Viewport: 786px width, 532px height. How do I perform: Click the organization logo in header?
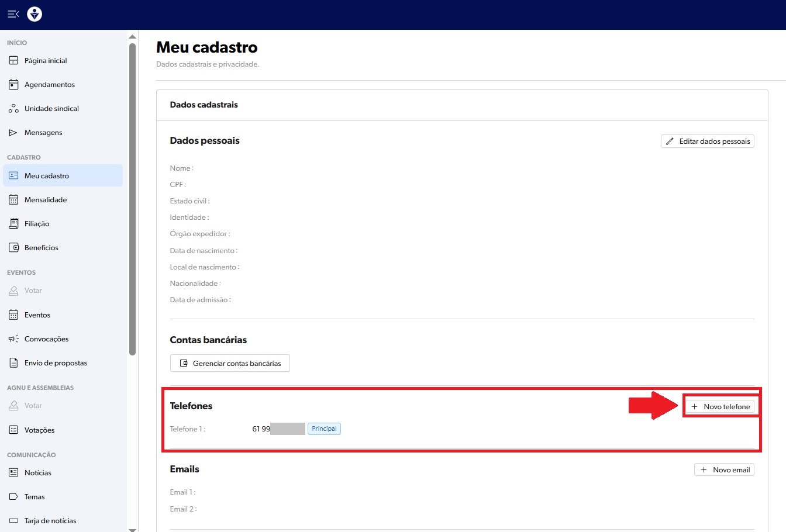tap(35, 14)
